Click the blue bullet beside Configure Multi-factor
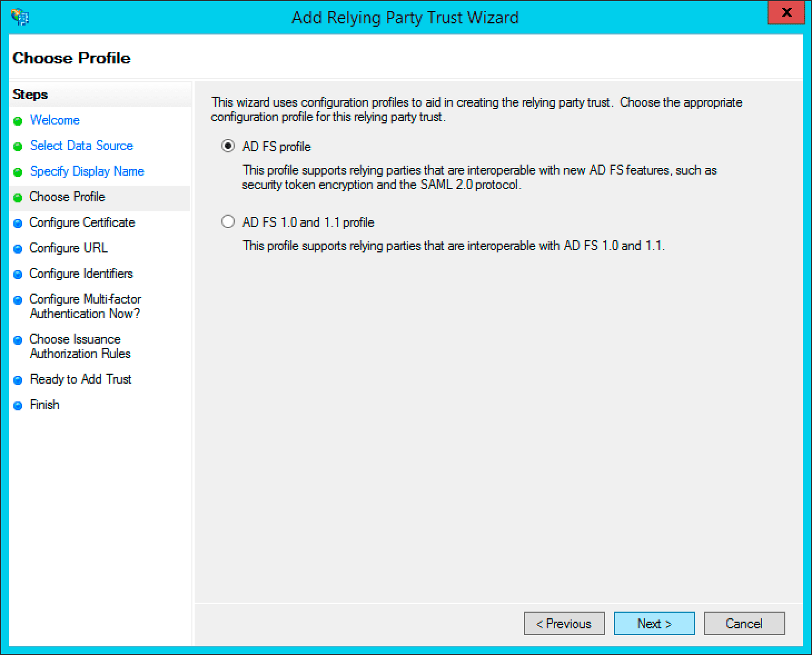Viewport: 812px width, 655px height. 18,300
